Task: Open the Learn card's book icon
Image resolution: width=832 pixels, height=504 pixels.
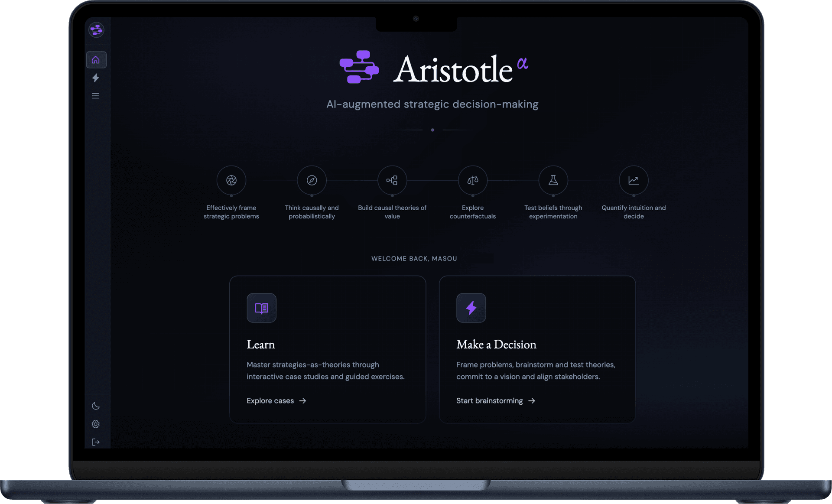Action: pyautogui.click(x=261, y=308)
